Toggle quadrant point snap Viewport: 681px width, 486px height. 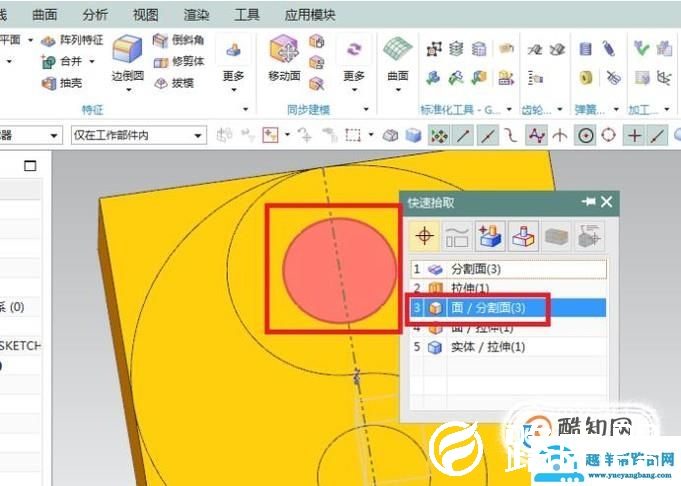tap(609, 136)
